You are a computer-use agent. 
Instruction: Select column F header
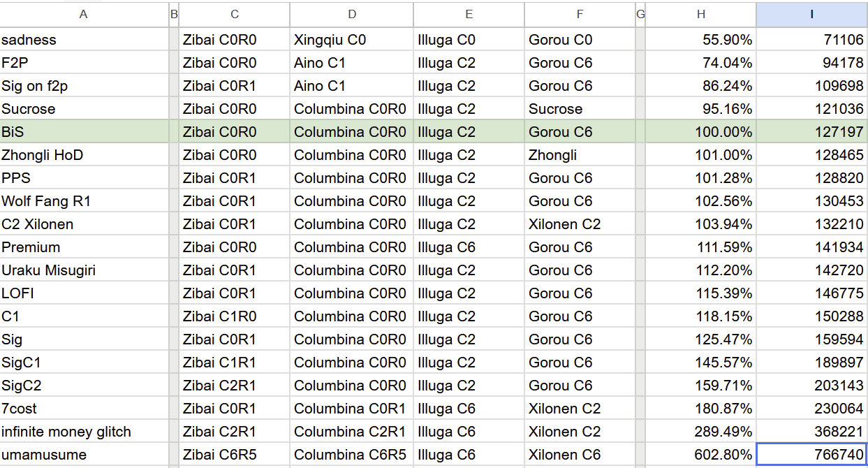click(580, 14)
